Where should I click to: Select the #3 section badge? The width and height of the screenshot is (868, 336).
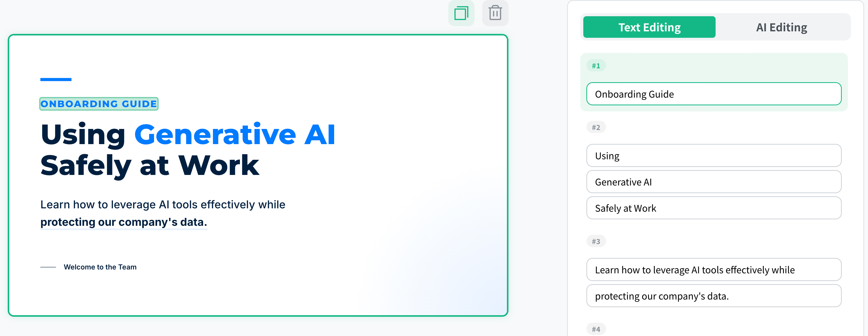point(596,241)
